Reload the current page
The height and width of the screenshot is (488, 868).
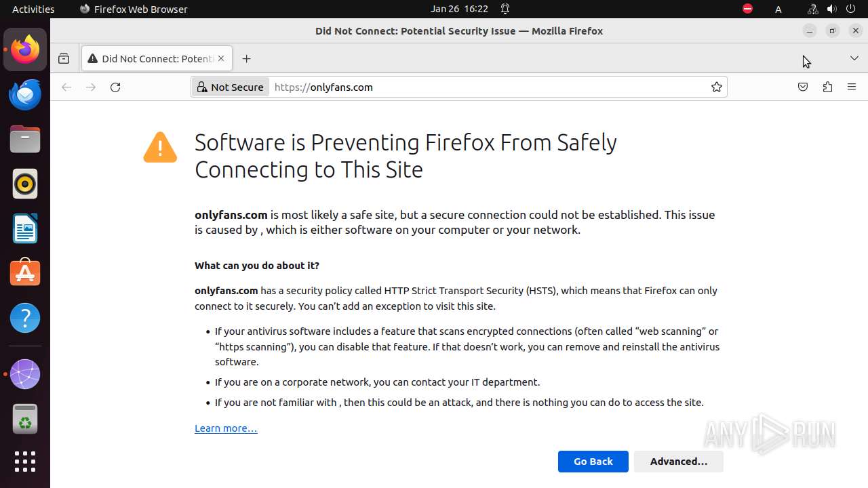(x=115, y=87)
